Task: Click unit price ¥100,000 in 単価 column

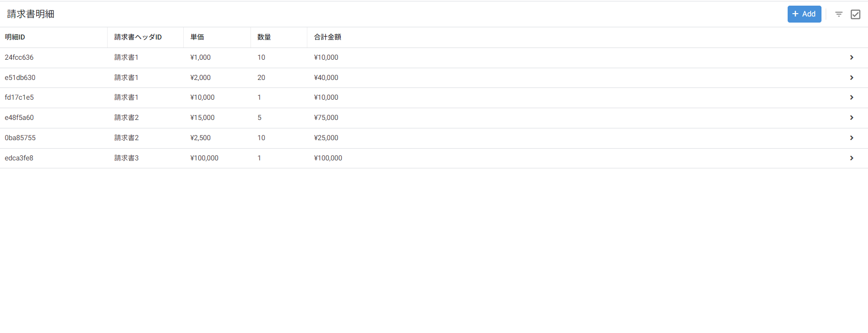Action: [x=204, y=158]
